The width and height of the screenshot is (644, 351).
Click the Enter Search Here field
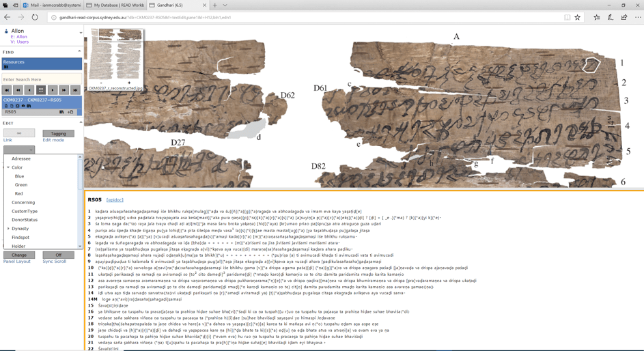41,79
